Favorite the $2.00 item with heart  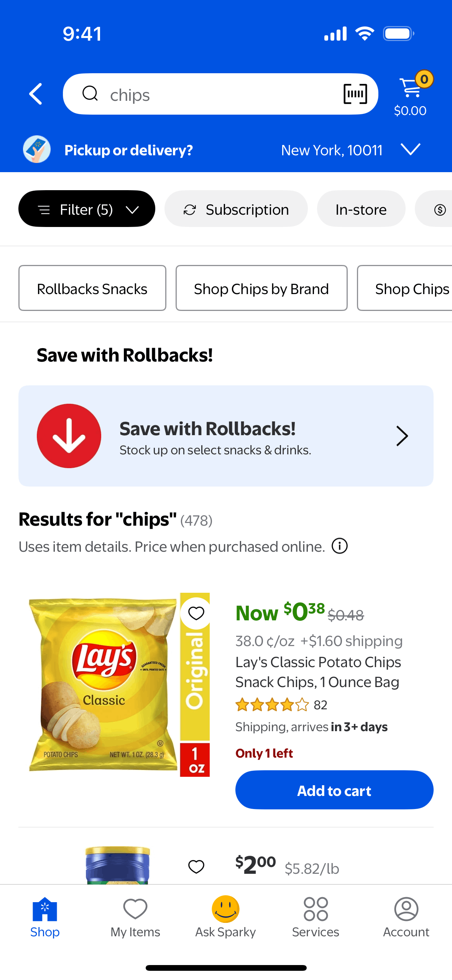(x=196, y=866)
